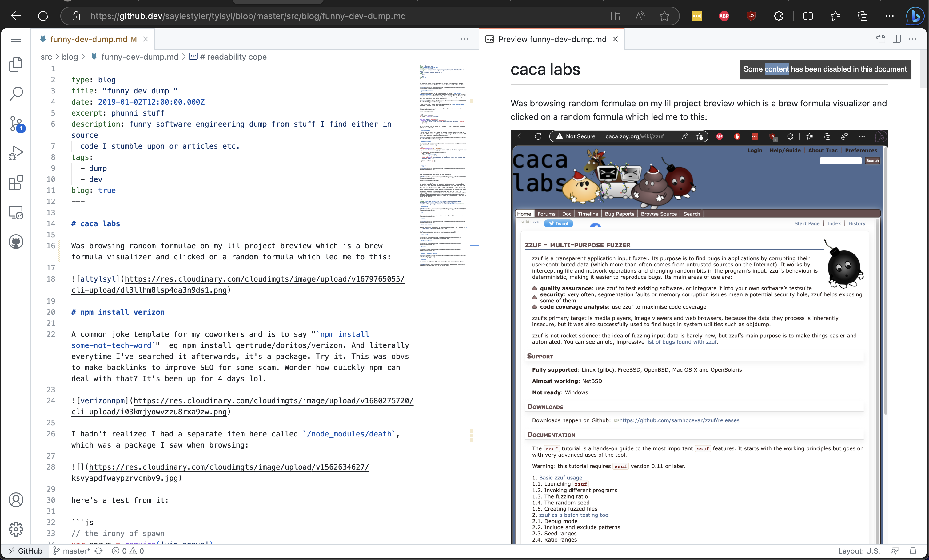Open Problems panel from errors and warnings count
This screenshot has width=929, height=560.
[128, 551]
